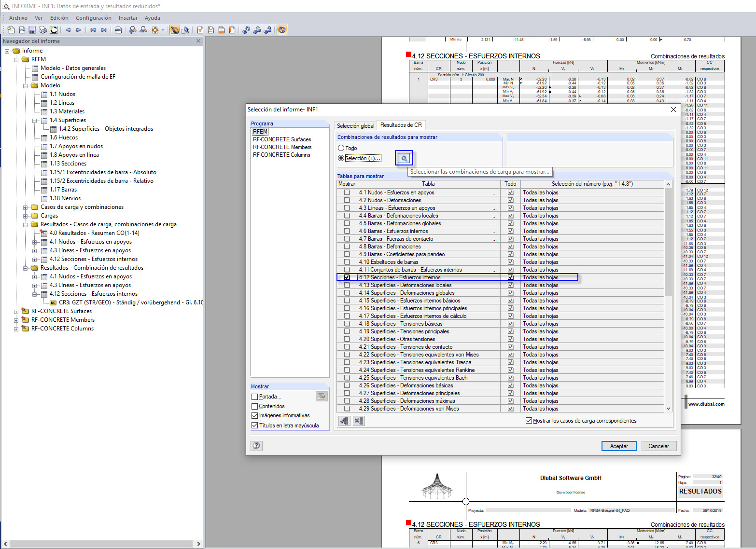Viewport: 756px width, 549px height.
Task: Uncheck Mostrar for 4.12 Secciones - Esfuerzos internos
Action: click(347, 277)
